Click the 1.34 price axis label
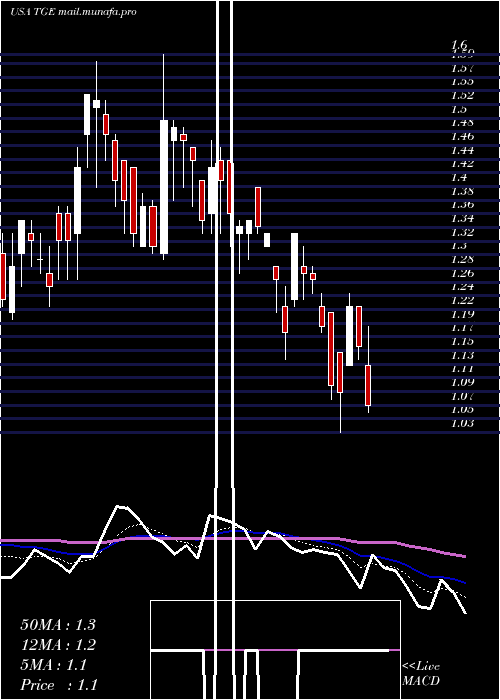The height and width of the screenshot is (700, 500). tap(462, 219)
